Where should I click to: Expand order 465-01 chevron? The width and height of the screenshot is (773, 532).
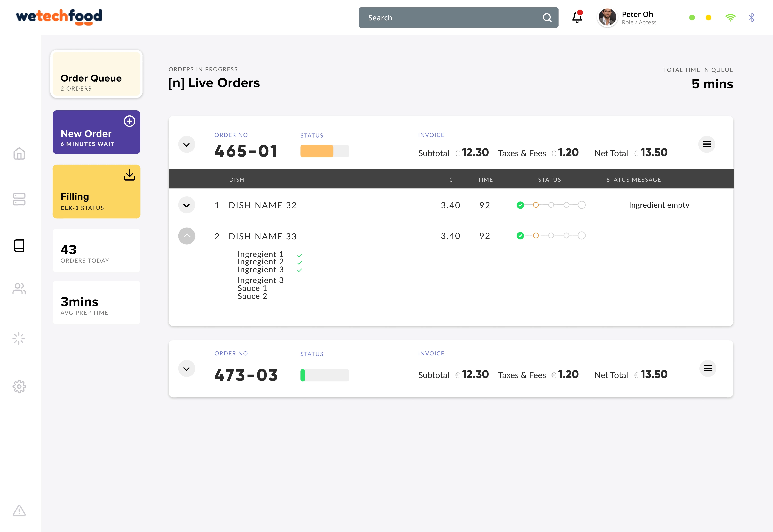tap(187, 144)
